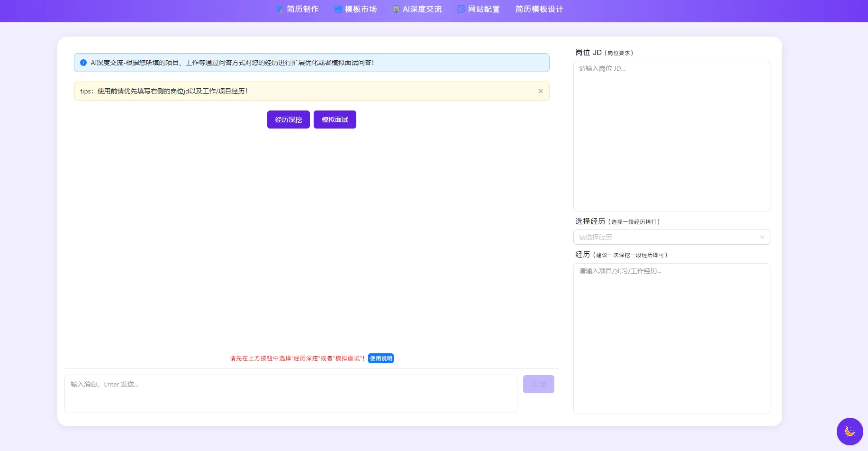
Task: Click the message input at the bottom
Action: pos(290,394)
